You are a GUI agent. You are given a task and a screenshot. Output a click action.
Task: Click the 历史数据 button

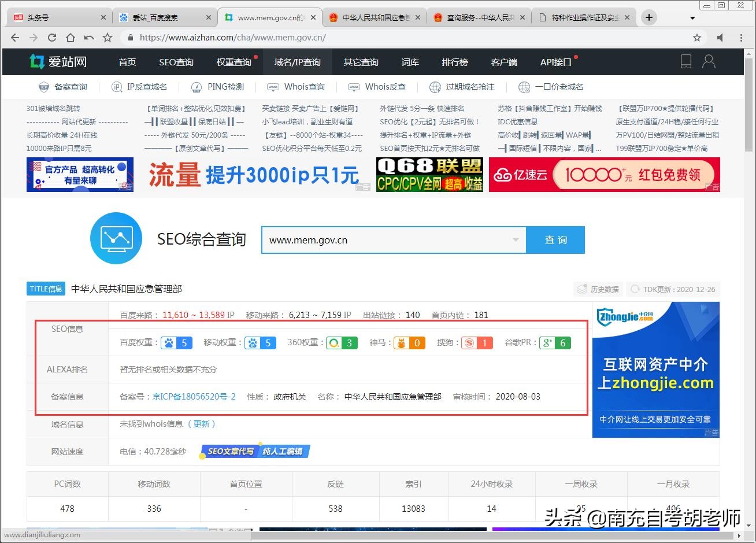(598, 289)
